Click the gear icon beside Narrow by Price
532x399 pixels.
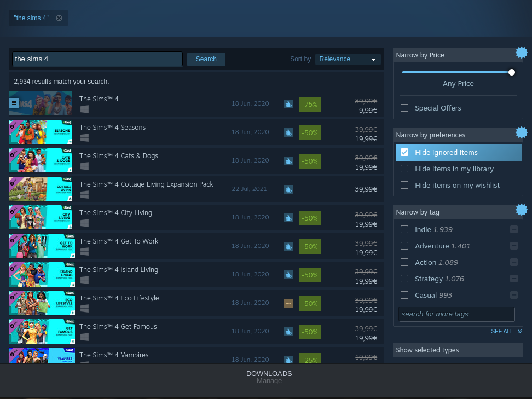[522, 53]
